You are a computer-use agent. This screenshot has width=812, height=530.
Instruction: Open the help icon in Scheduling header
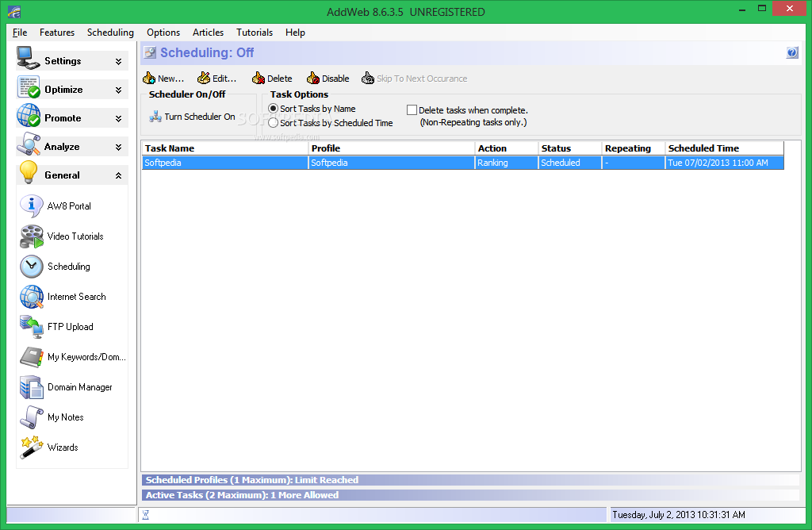coord(792,52)
